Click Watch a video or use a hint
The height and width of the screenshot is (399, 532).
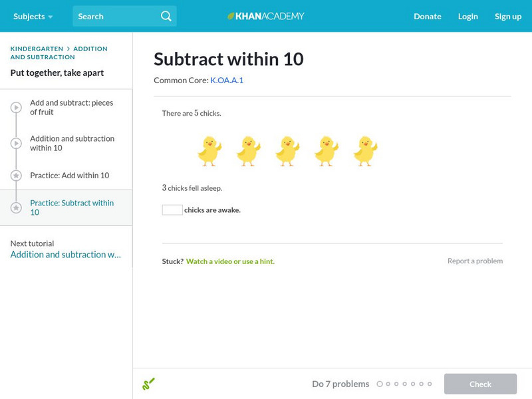230,261
